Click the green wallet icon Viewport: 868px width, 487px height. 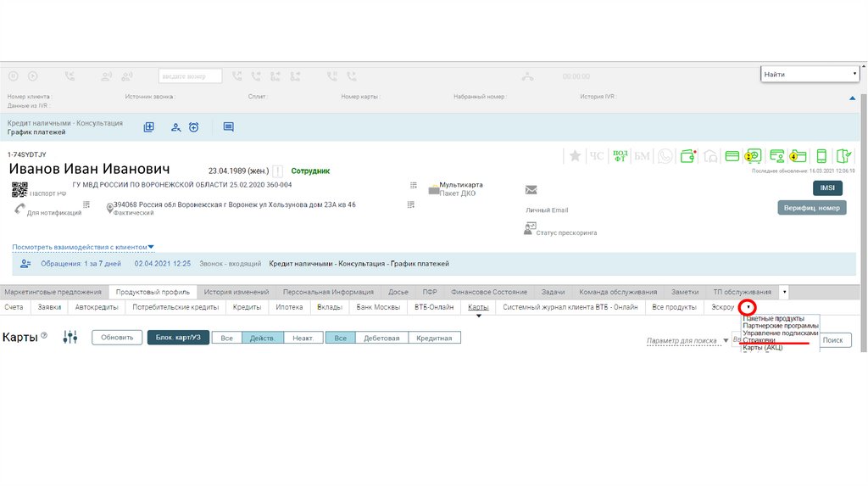pos(688,156)
